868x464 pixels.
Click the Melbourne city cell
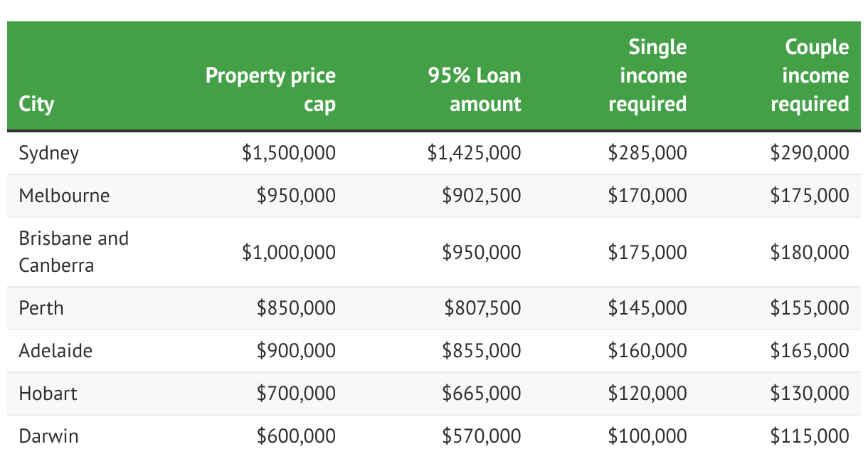tap(64, 196)
